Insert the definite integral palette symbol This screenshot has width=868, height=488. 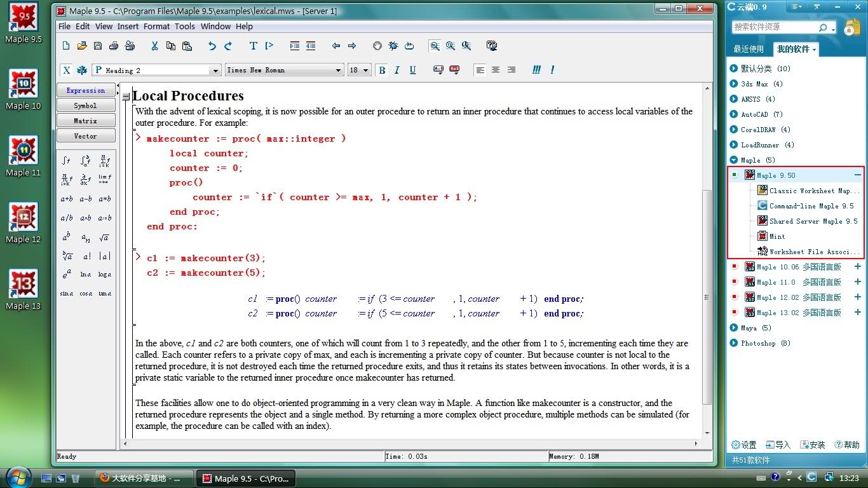pyautogui.click(x=86, y=161)
